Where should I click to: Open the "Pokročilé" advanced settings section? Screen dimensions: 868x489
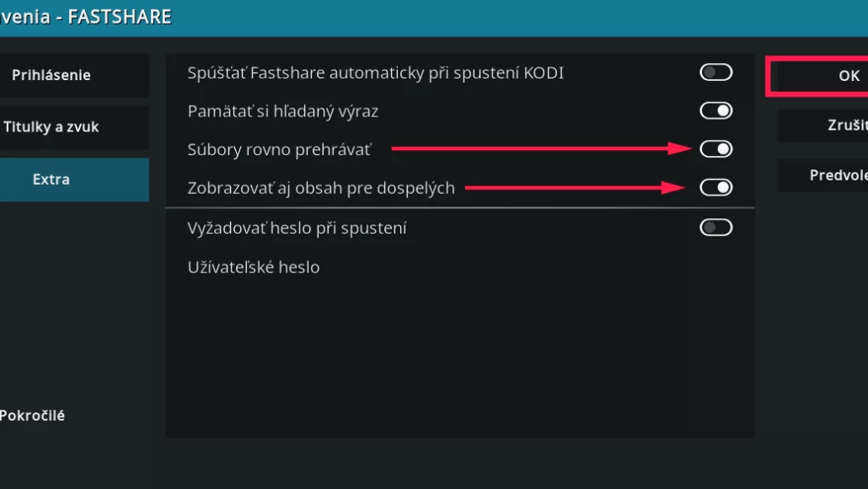click(x=31, y=415)
